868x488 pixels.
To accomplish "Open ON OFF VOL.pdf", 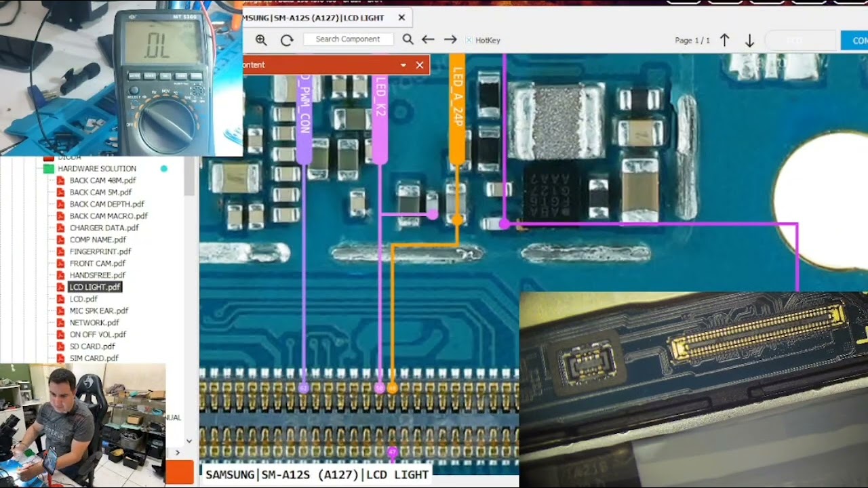I will (x=98, y=334).
